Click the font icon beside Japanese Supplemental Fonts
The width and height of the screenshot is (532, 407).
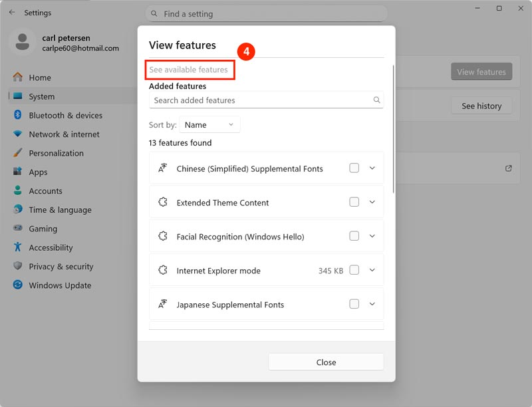pos(162,305)
